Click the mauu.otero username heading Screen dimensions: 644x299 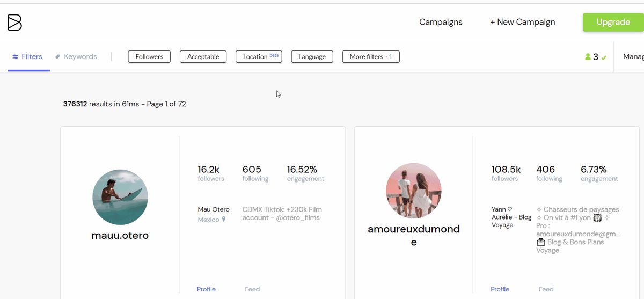pos(120,236)
